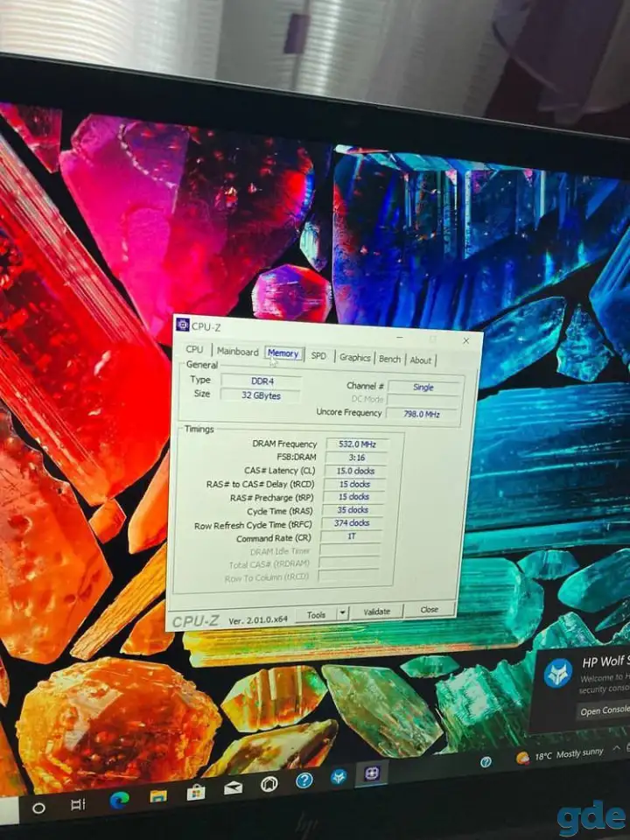Viewport: 630px width, 840px height.
Task: Open the blue question mark help taskbar icon
Action: pos(304,780)
